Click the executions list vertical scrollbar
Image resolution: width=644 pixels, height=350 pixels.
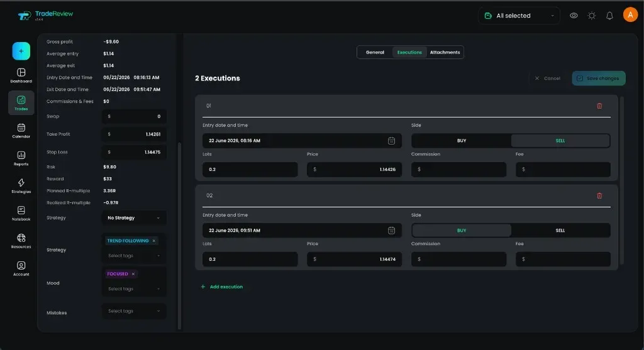pos(622,180)
